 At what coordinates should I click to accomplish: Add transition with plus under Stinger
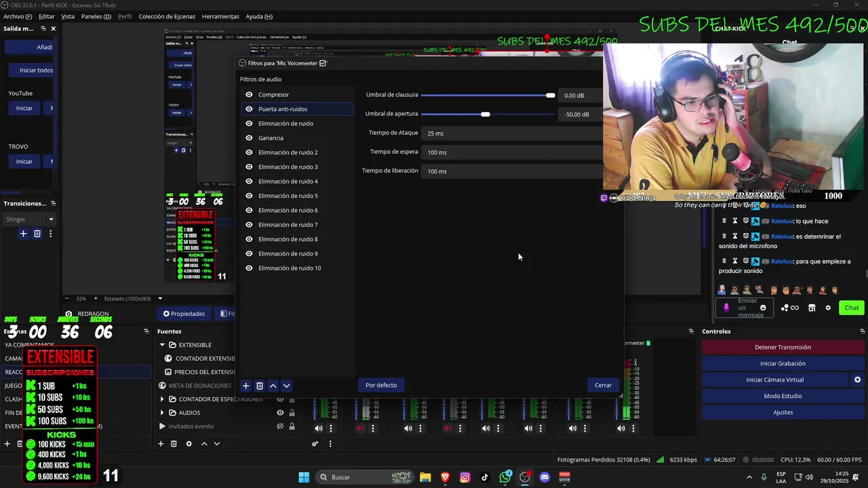click(x=23, y=234)
